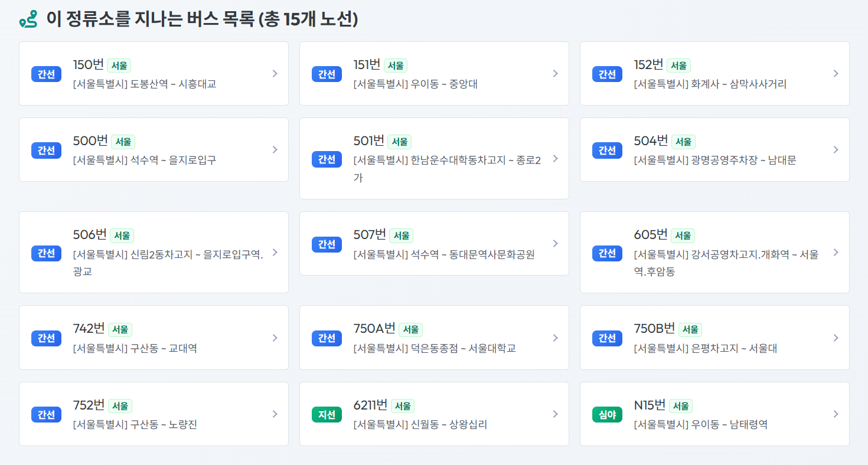Click the 간선 badge on the 501번 card
The height and width of the screenshot is (465, 868).
(327, 159)
